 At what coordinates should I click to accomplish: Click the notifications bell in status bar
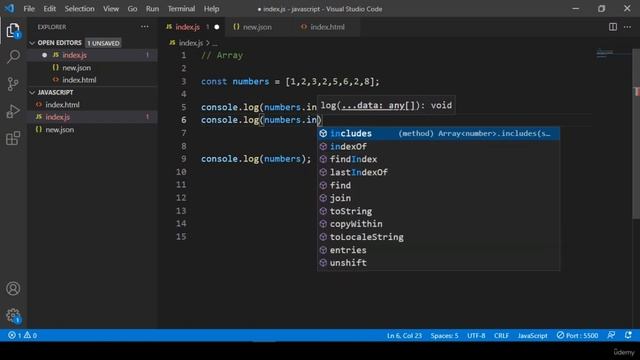point(628,336)
